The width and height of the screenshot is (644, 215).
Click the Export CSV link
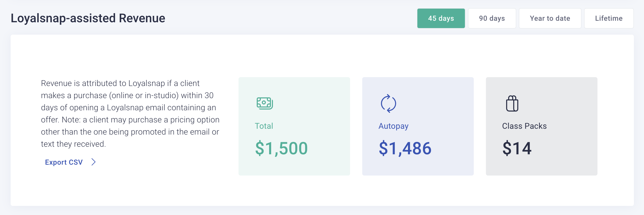[x=63, y=162]
